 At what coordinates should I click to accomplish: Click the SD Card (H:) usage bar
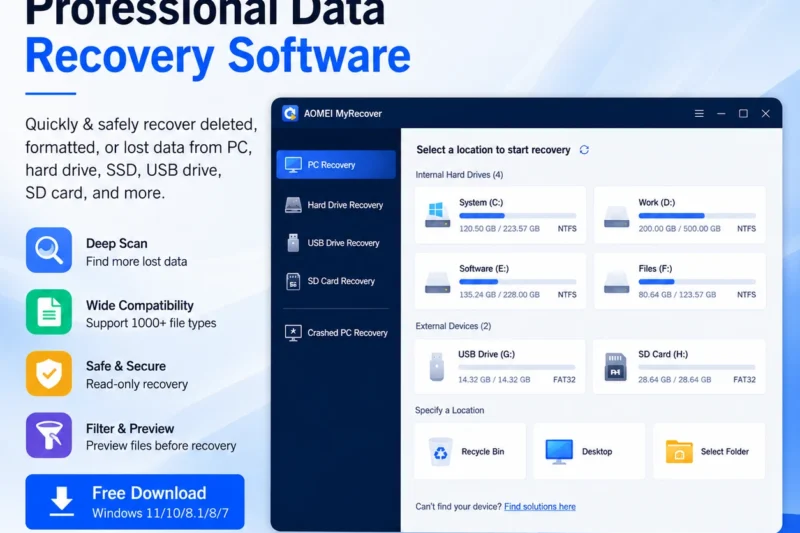click(x=696, y=367)
